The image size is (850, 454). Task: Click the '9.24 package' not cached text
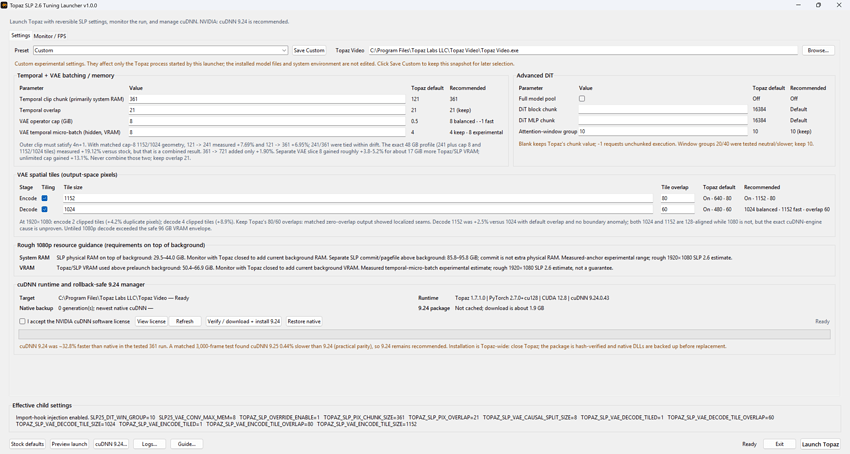tap(499, 308)
